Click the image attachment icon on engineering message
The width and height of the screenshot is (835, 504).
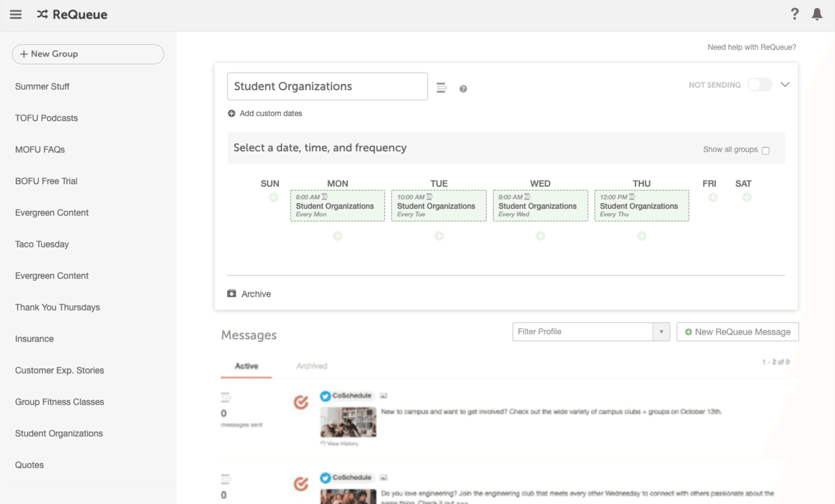click(x=383, y=478)
